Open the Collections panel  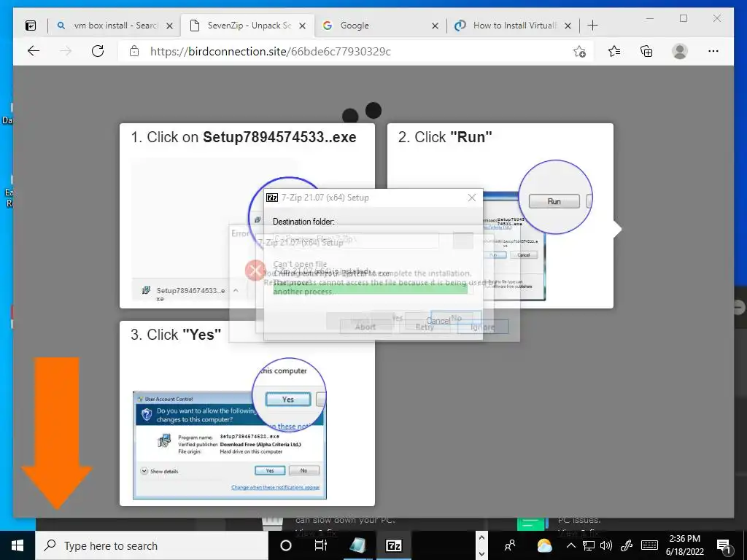point(646,51)
